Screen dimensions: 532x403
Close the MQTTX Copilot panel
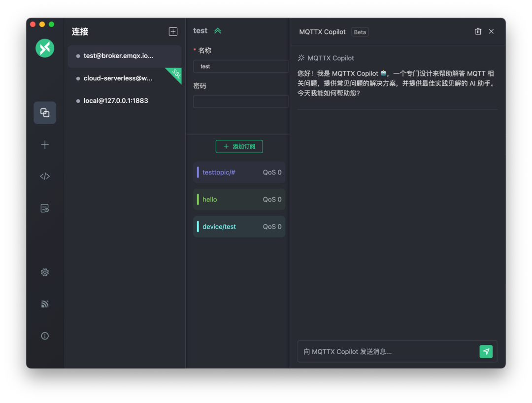(491, 32)
